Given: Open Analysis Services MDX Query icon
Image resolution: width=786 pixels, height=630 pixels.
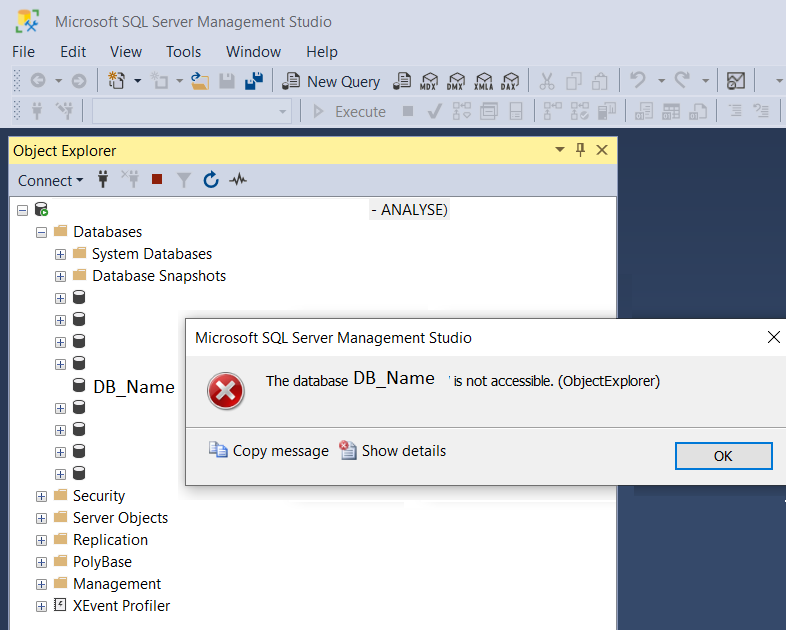Looking at the screenshot, I should tap(429, 81).
